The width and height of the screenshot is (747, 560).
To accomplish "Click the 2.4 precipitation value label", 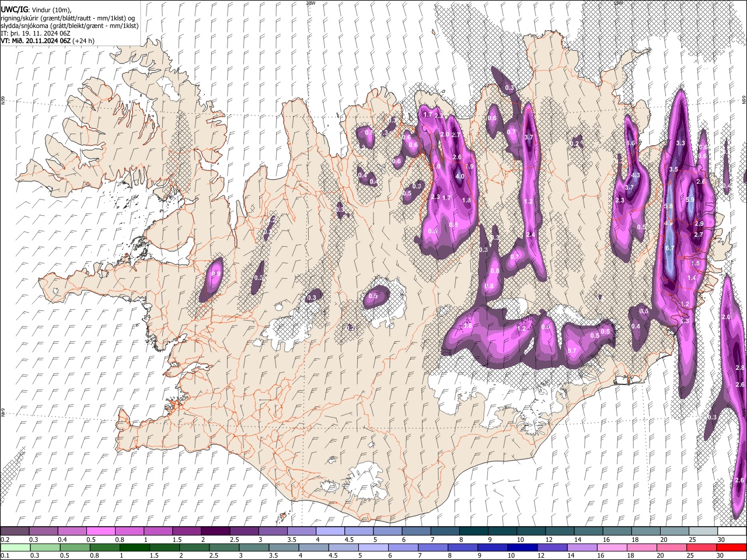I will [530, 235].
